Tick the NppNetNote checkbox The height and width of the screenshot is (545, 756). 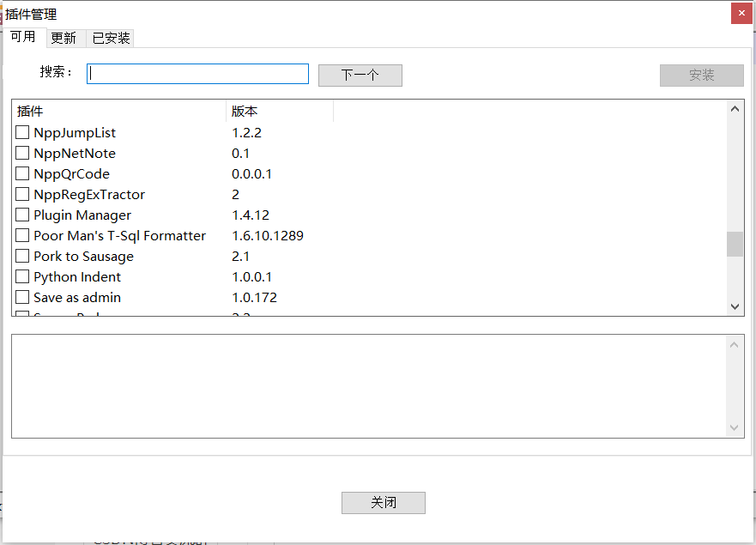22,153
